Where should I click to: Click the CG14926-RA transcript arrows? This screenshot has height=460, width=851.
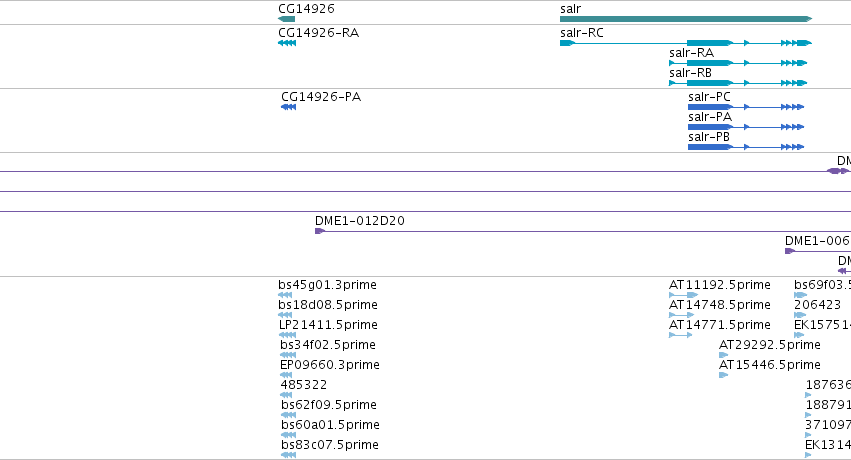[x=287, y=43]
